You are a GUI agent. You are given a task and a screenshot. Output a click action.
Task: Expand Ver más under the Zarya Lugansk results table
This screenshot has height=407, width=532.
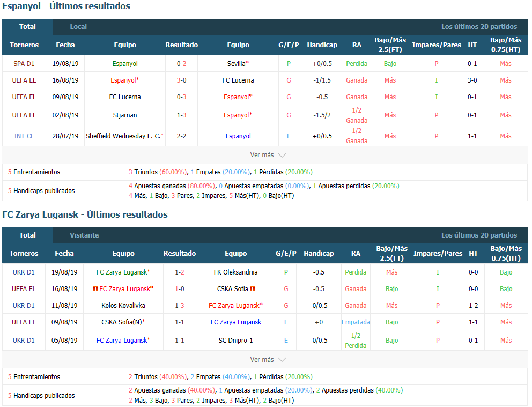(x=268, y=359)
